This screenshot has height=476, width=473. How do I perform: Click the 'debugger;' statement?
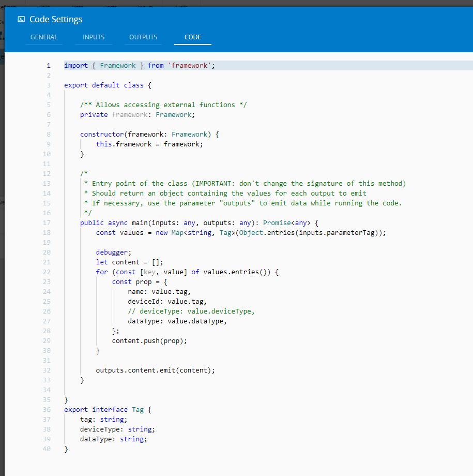(x=114, y=252)
